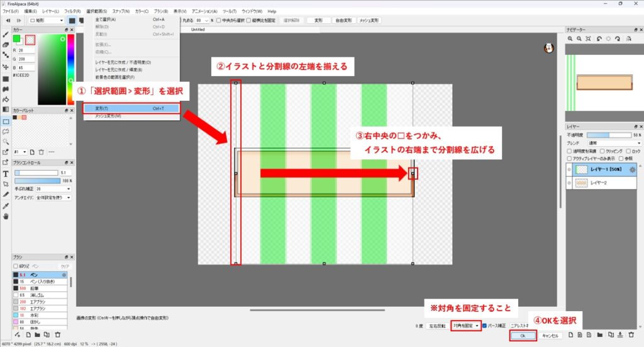This screenshot has width=644, height=347.
Task: Open settings gear for レイヤー1
Action: point(633,169)
